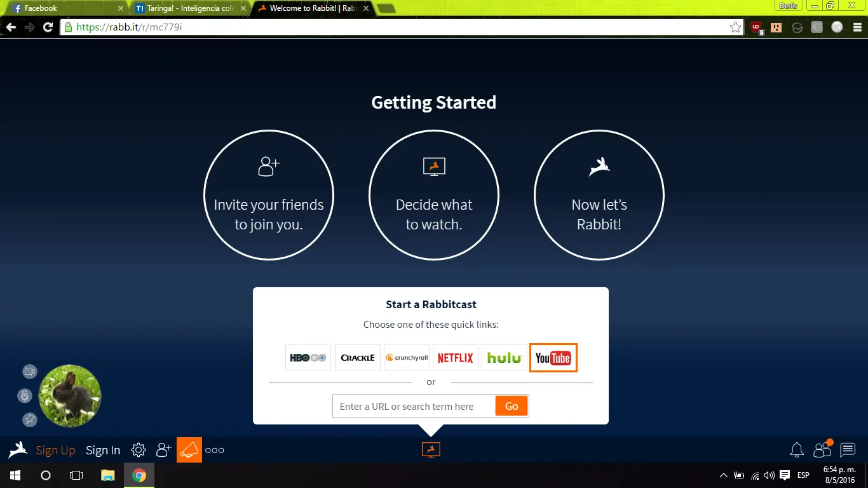Image resolution: width=868 pixels, height=488 pixels.
Task: Click the Chrome icon on the taskbar
Action: [x=139, y=475]
